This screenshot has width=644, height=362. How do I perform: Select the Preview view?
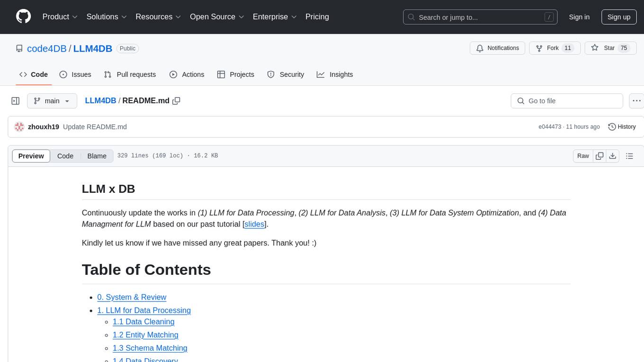(x=31, y=156)
